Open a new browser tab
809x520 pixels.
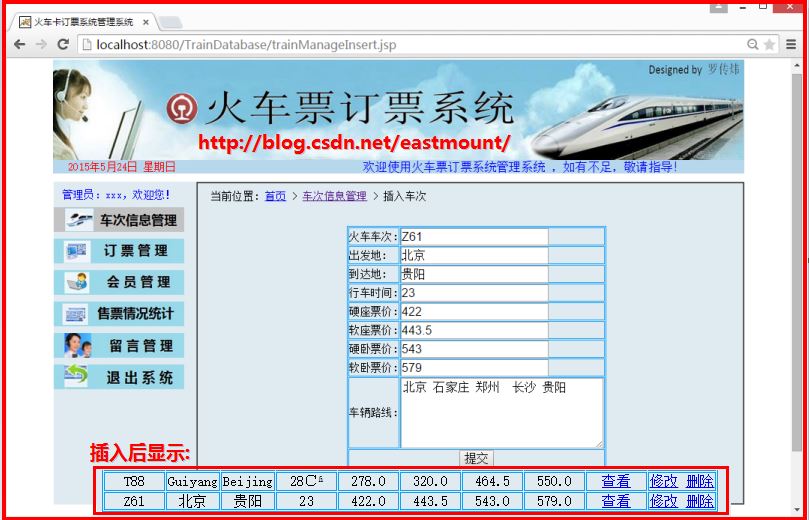pos(170,22)
